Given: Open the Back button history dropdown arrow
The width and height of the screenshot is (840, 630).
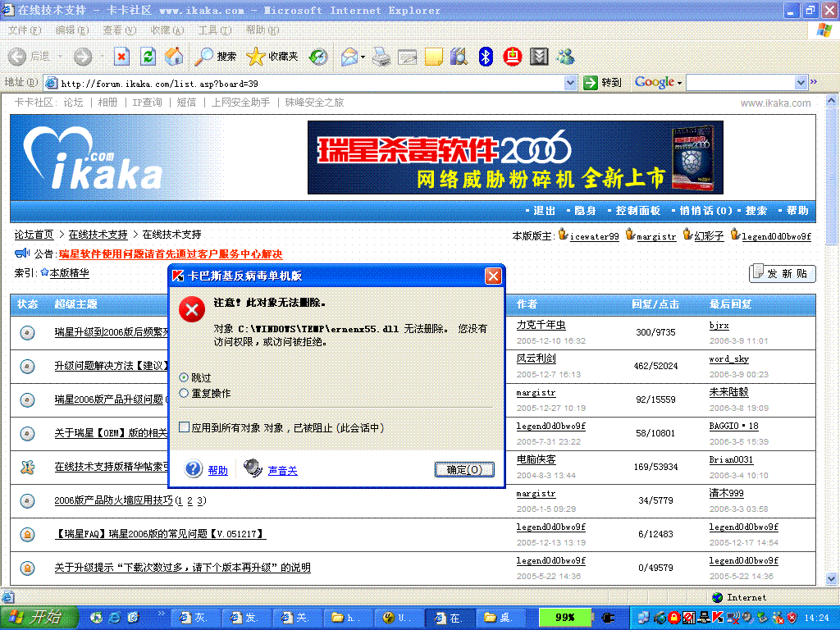Looking at the screenshot, I should point(60,57).
